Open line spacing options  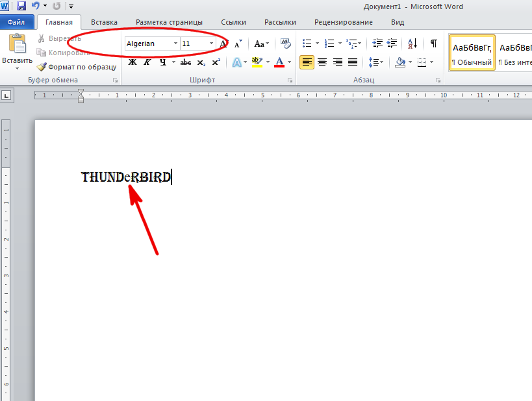point(376,62)
